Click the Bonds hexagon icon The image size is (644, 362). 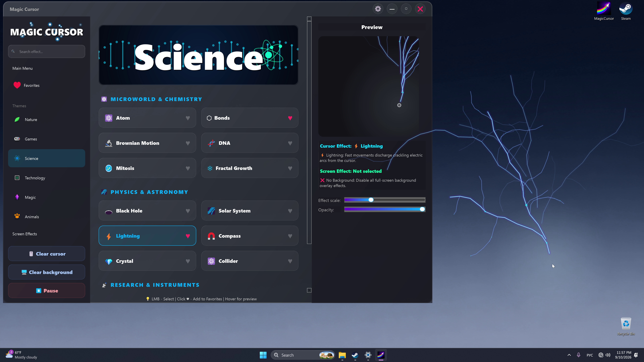pos(209,118)
